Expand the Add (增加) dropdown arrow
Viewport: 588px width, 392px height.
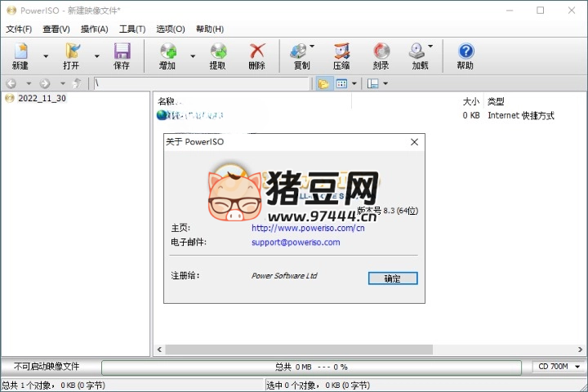click(193, 56)
